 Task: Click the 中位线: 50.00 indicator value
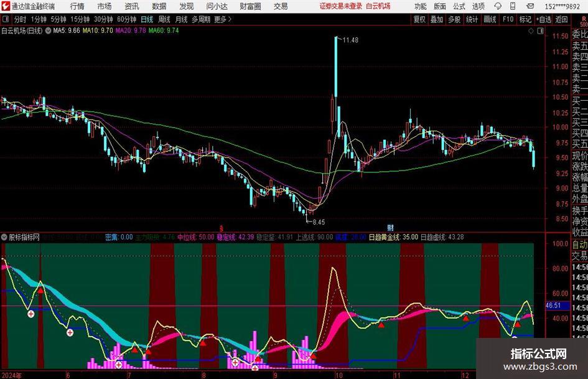(x=196, y=237)
